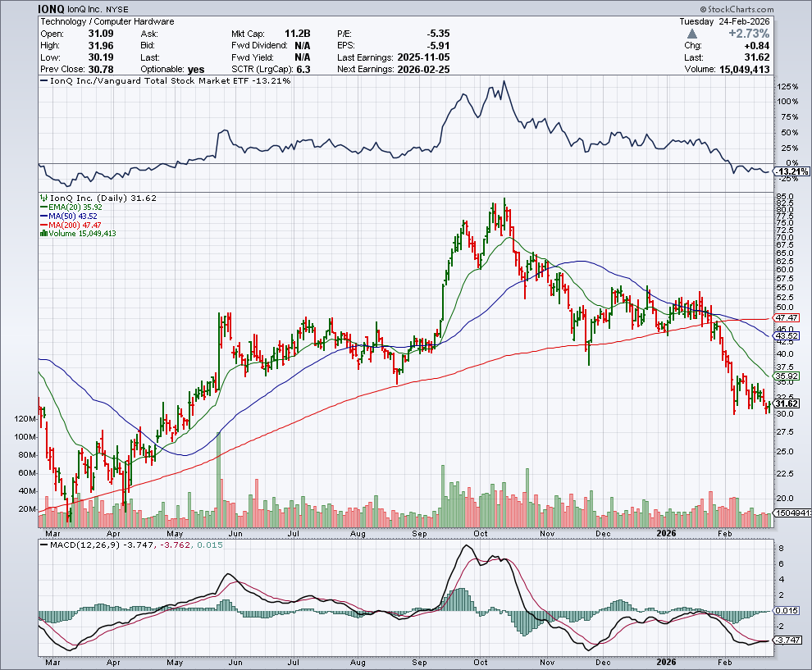Click the candlestick icon beside IonQ Inc. (Daily)
The height and width of the screenshot is (670, 812).
tap(44, 198)
